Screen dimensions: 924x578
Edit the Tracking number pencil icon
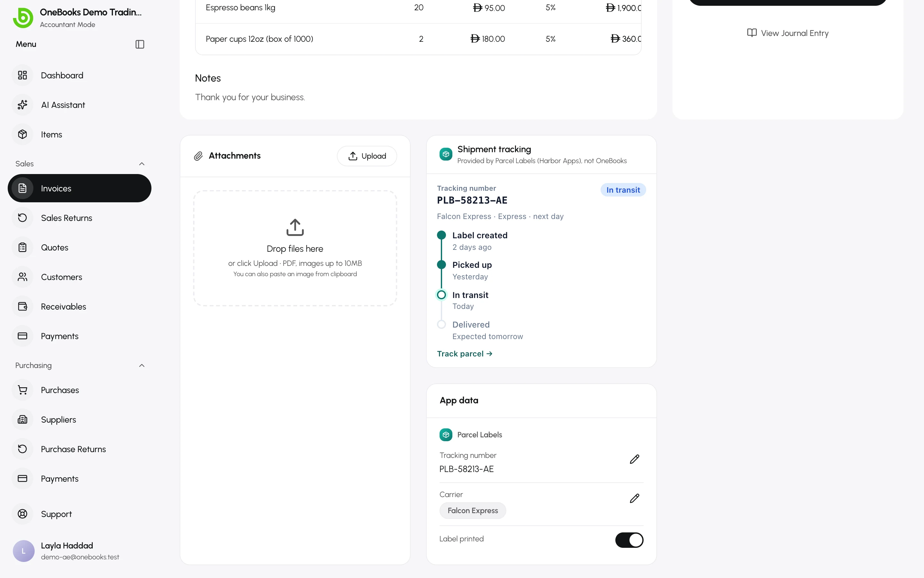pos(634,459)
